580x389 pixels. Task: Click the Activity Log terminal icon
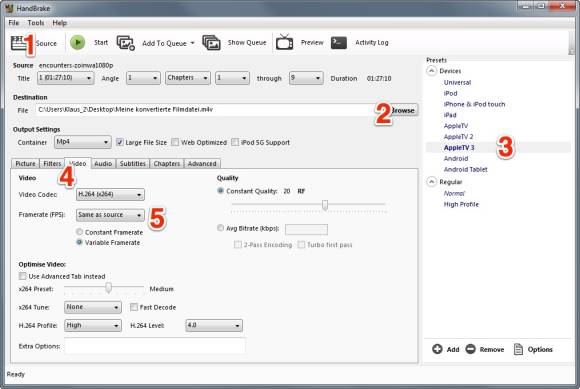click(339, 43)
